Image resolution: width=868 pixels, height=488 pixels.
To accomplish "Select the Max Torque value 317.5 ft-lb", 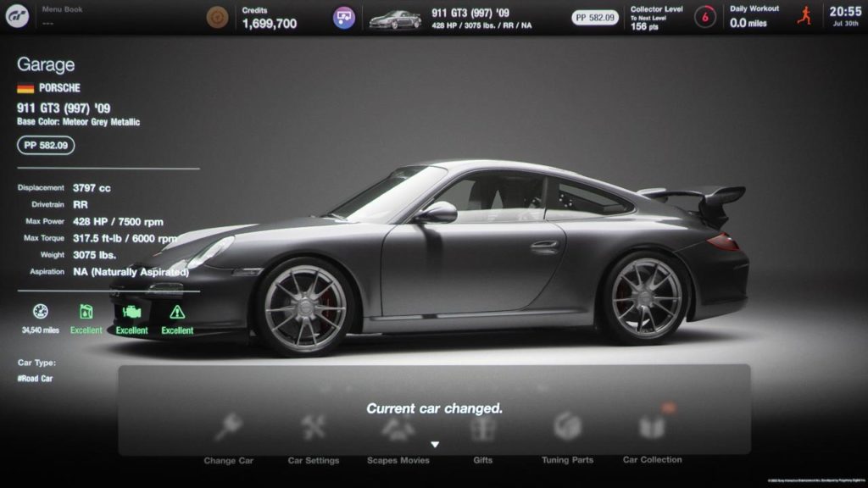I will (x=97, y=238).
